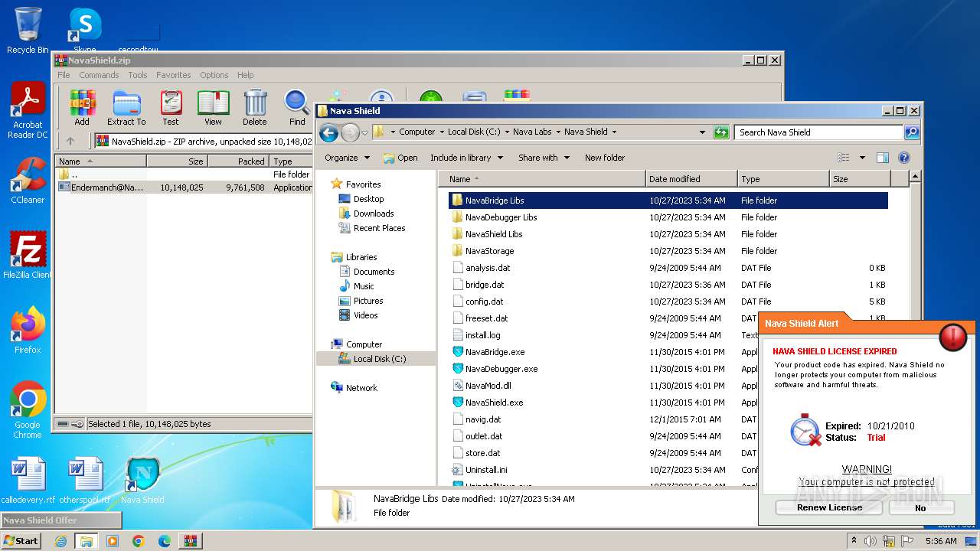Click the Find icon in WinRAR toolbar
Viewport: 980px width, 551px height.
(x=297, y=108)
